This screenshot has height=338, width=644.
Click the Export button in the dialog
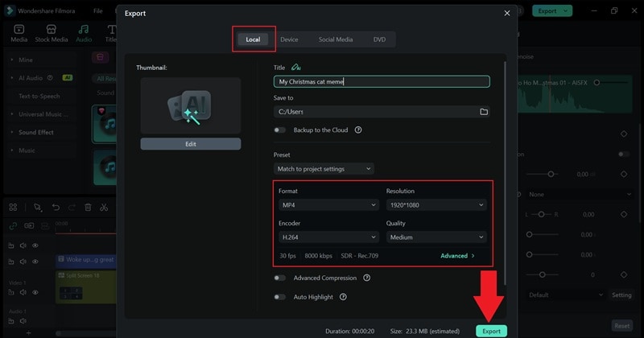(491, 331)
